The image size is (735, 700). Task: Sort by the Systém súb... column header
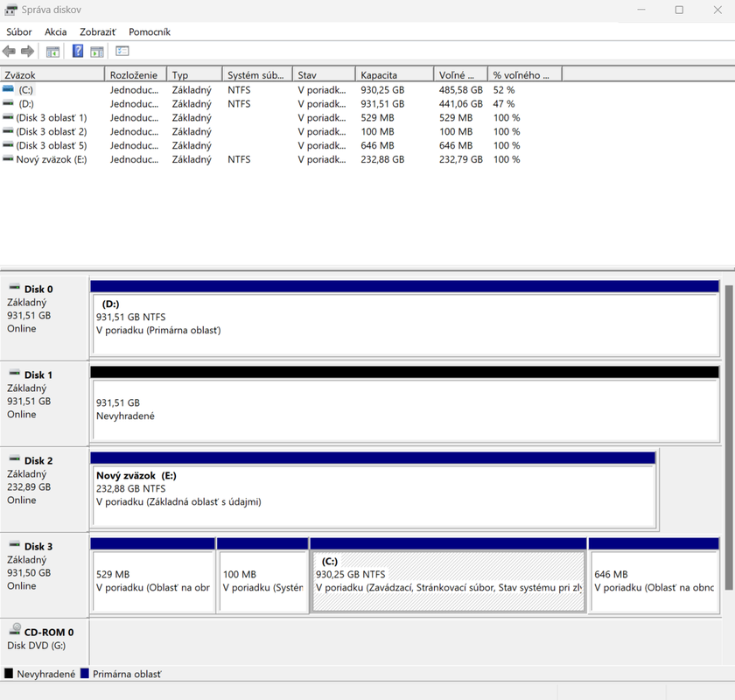pyautogui.click(x=257, y=74)
